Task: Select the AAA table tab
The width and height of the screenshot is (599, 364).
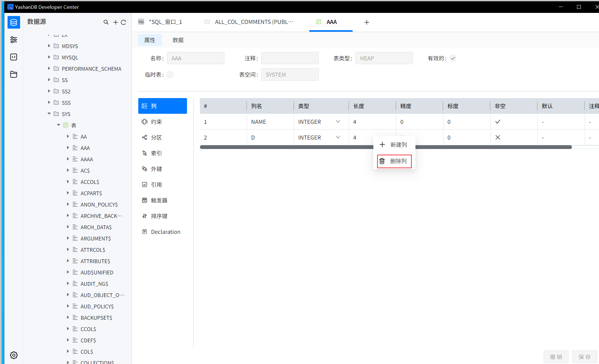Action: point(331,22)
